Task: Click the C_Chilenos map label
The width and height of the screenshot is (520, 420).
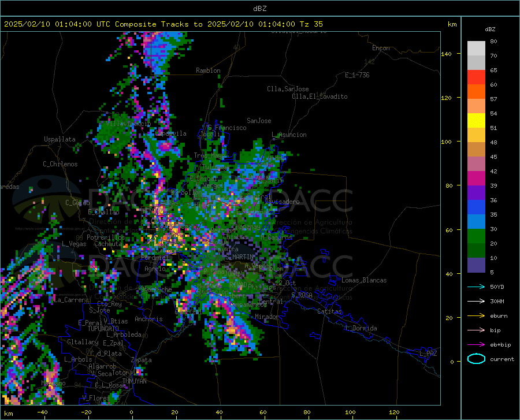Action: pos(60,164)
